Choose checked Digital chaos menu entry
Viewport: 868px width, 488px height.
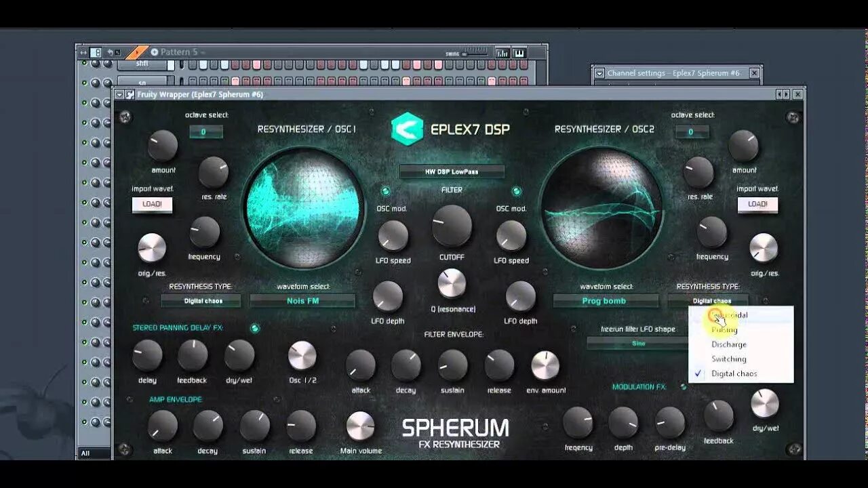[741, 373]
